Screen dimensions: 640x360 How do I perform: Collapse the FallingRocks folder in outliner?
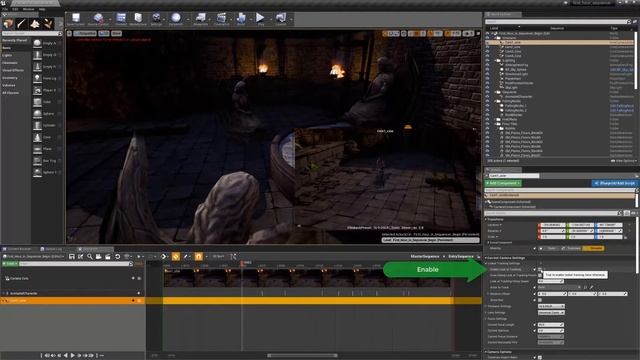click(x=496, y=101)
